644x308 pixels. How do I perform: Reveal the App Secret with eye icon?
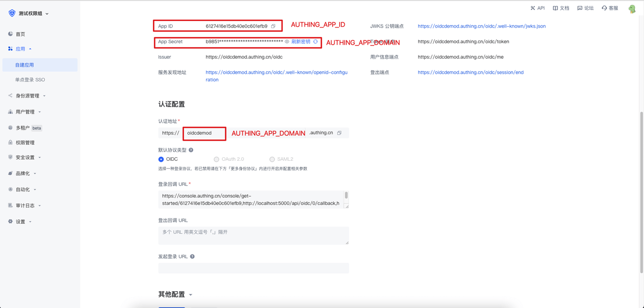(287, 42)
